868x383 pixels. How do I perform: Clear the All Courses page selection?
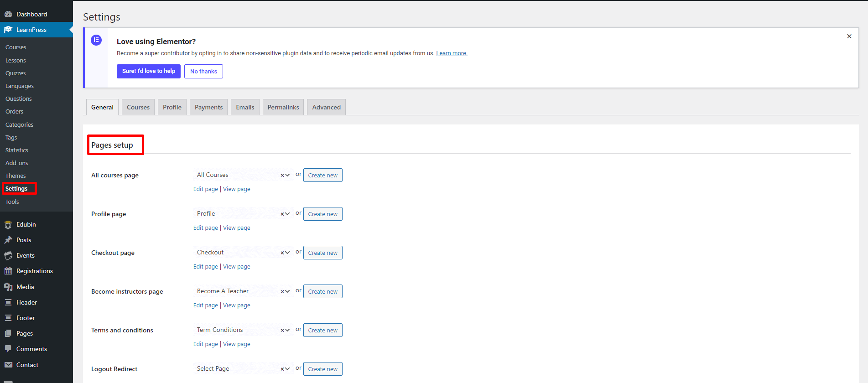point(282,175)
